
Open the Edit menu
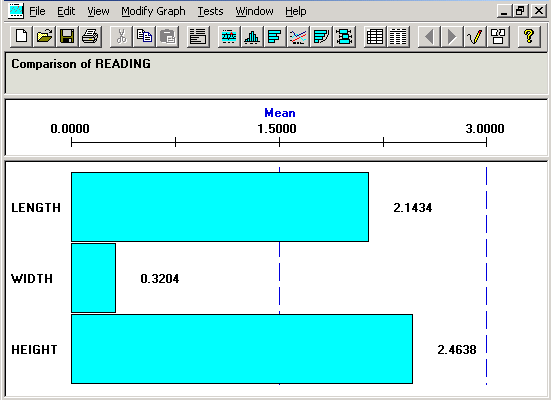(66, 11)
